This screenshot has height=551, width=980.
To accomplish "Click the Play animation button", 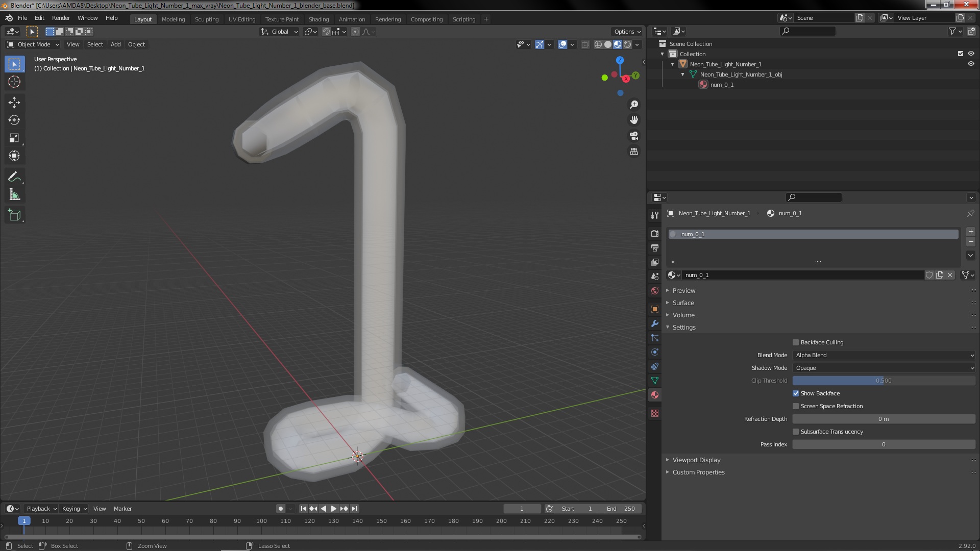I will click(334, 508).
